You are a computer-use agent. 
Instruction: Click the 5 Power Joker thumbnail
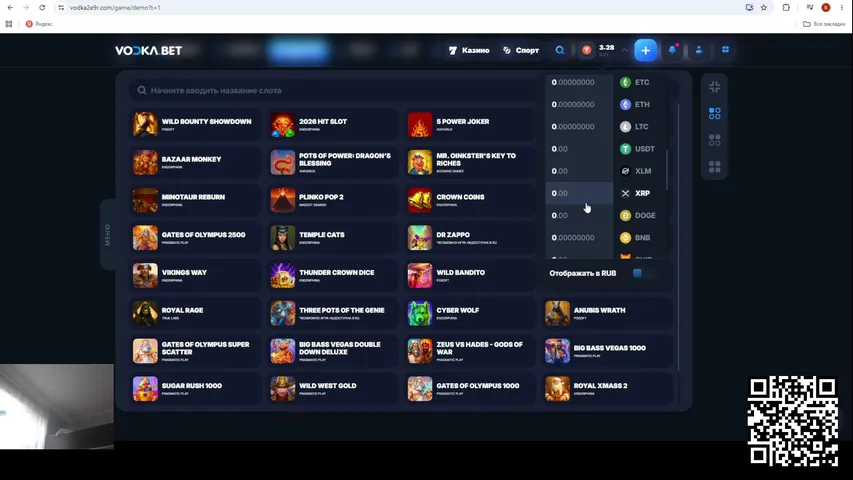pos(419,125)
